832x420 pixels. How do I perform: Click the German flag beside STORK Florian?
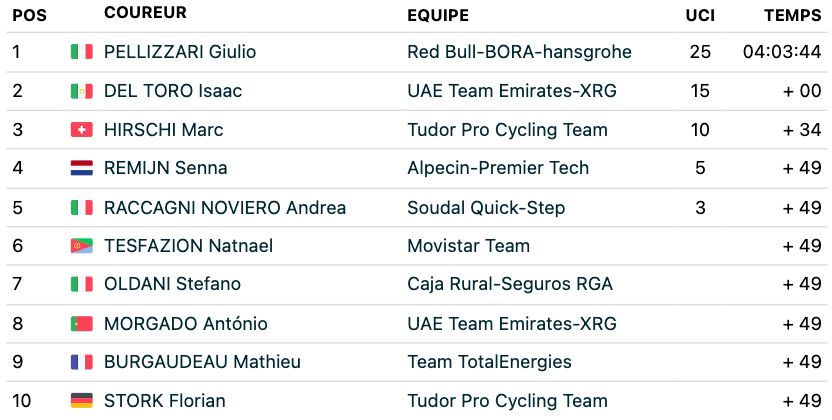(82, 400)
